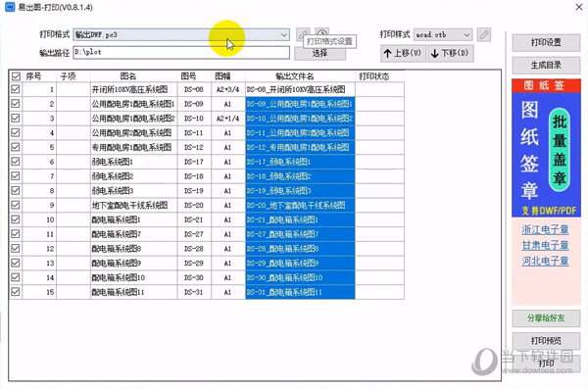Open the 甘肃电子章 link
The image size is (588, 389).
(545, 245)
